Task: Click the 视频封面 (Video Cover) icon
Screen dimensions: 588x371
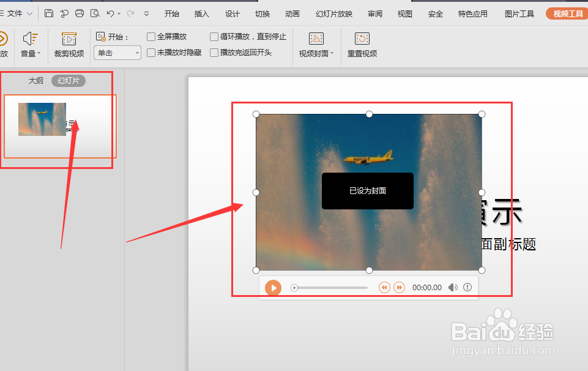Action: click(316, 39)
